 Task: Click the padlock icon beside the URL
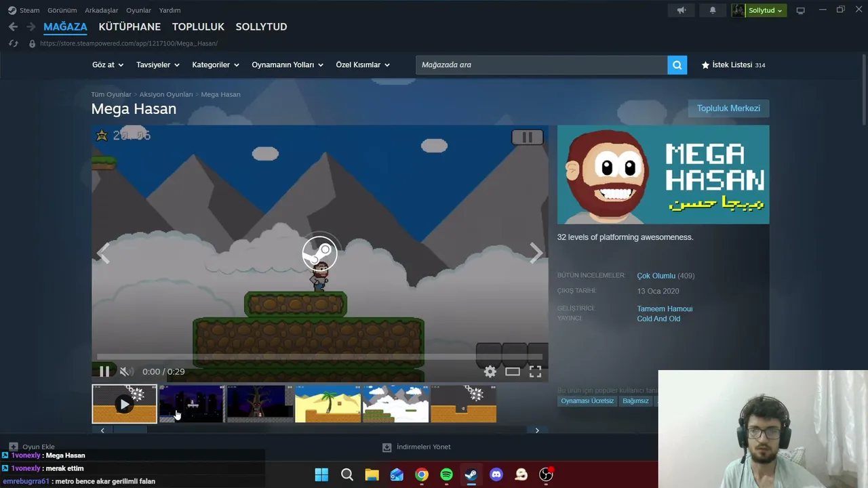click(32, 43)
